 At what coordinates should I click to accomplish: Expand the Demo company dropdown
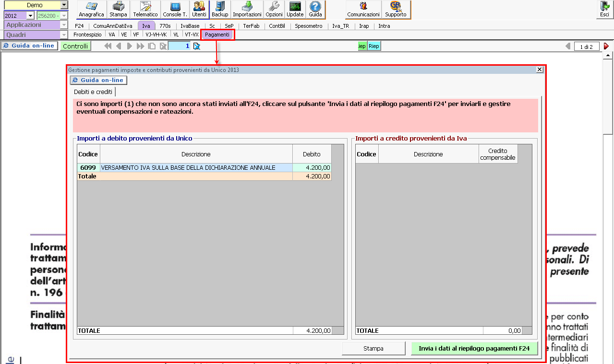pyautogui.click(x=64, y=5)
